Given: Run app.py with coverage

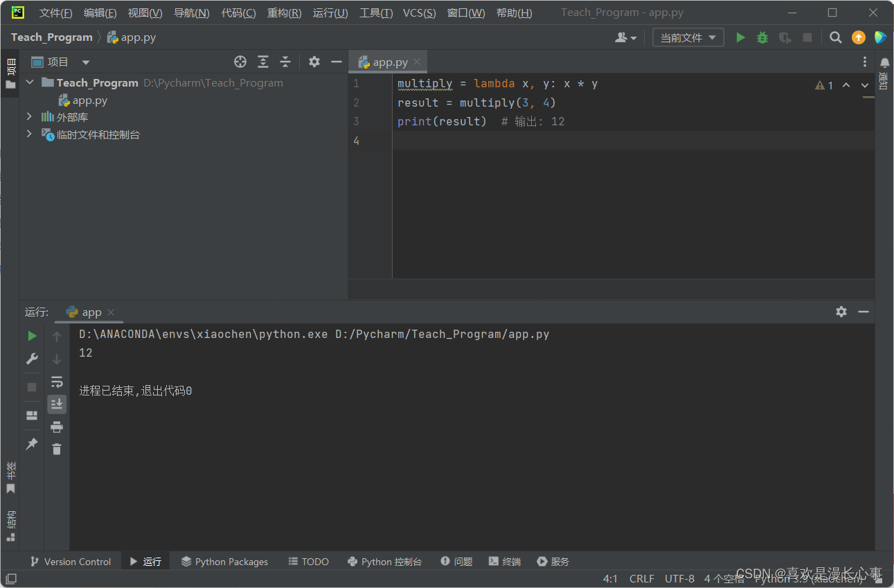Looking at the screenshot, I should coord(785,37).
